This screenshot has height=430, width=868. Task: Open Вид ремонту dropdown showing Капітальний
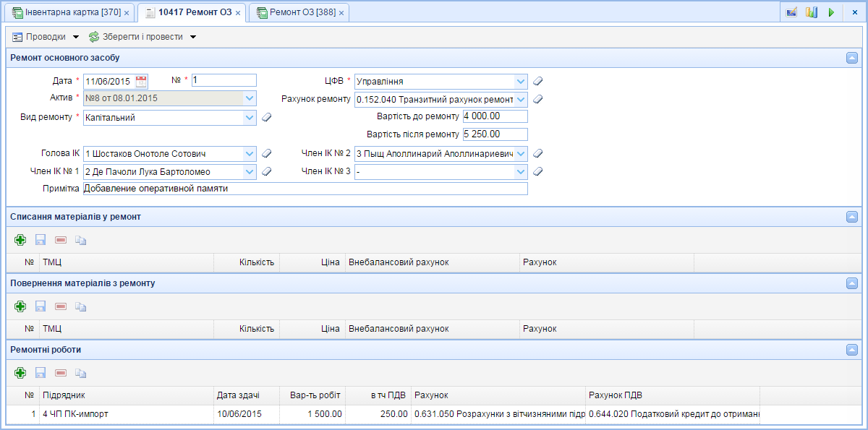click(x=250, y=117)
